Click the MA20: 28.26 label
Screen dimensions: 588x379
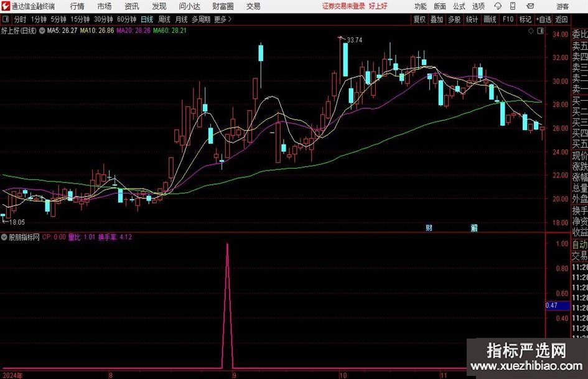tap(133, 30)
